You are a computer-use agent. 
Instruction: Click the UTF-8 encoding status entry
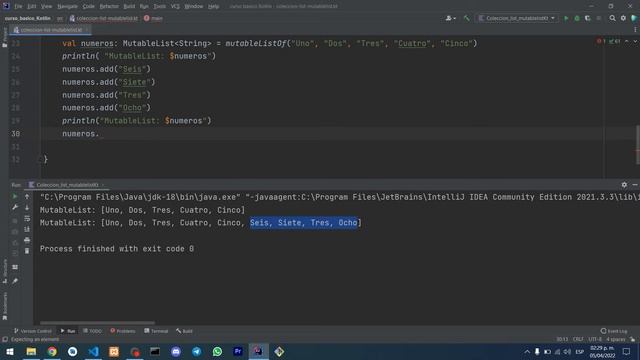(595, 339)
